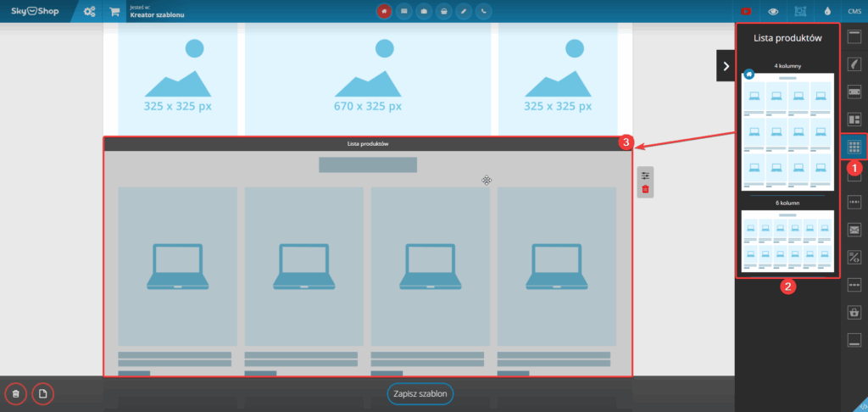The height and width of the screenshot is (412, 868).
Task: Click the Zapisz szablon button
Action: [x=421, y=394]
